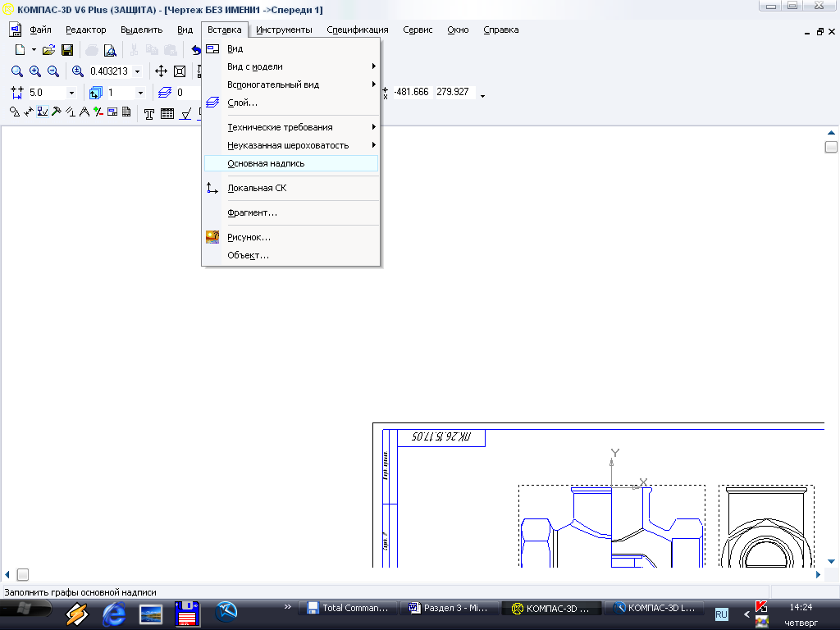Launch Internet Explorer from quick launch
The width and height of the screenshot is (840, 630).
point(113,614)
